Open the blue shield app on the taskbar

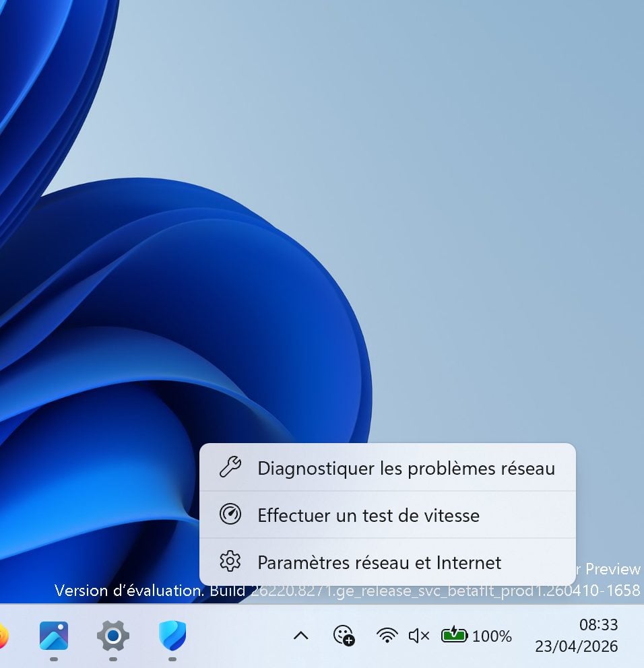(172, 635)
